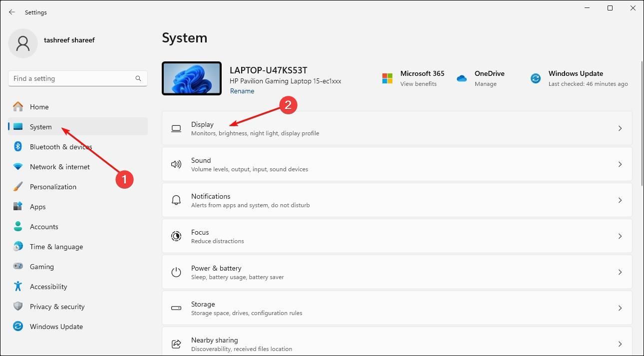Click the OneDrive cloud icon
Viewport: 644px width, 356px height.
(x=461, y=78)
